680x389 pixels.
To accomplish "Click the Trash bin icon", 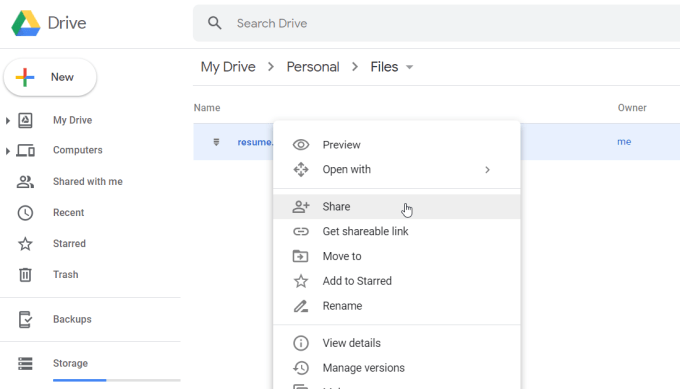I will [x=25, y=275].
